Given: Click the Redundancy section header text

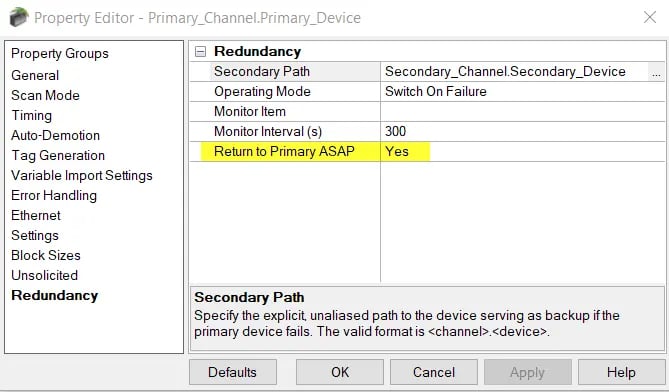Looking at the screenshot, I should pos(258,52).
